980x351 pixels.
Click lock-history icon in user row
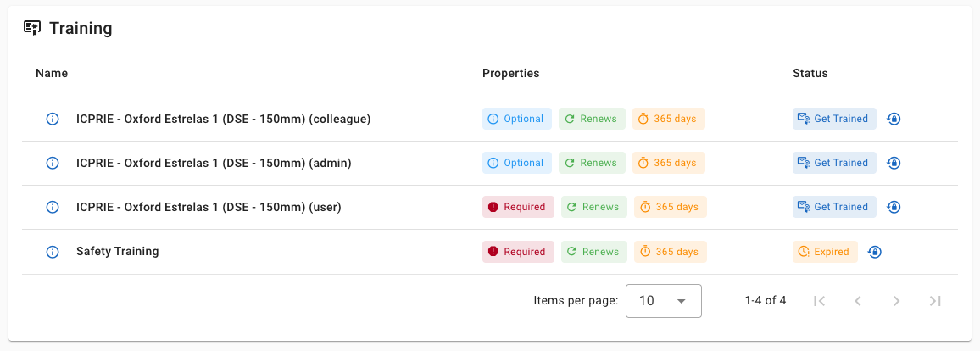coord(894,208)
